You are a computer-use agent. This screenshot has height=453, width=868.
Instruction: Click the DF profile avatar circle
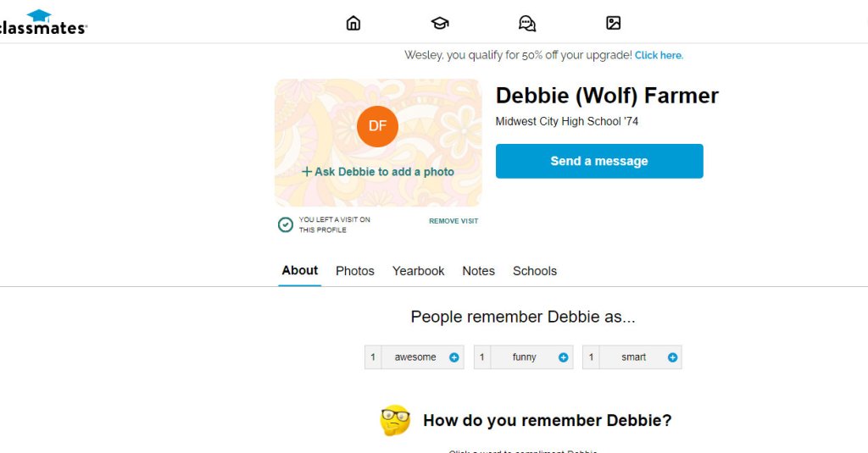(x=377, y=126)
